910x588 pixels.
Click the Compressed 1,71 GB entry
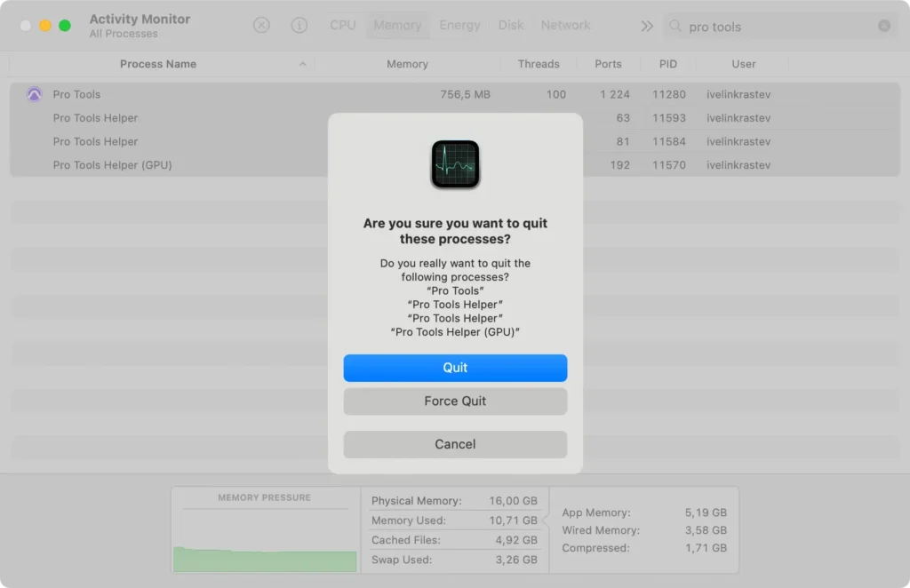644,548
